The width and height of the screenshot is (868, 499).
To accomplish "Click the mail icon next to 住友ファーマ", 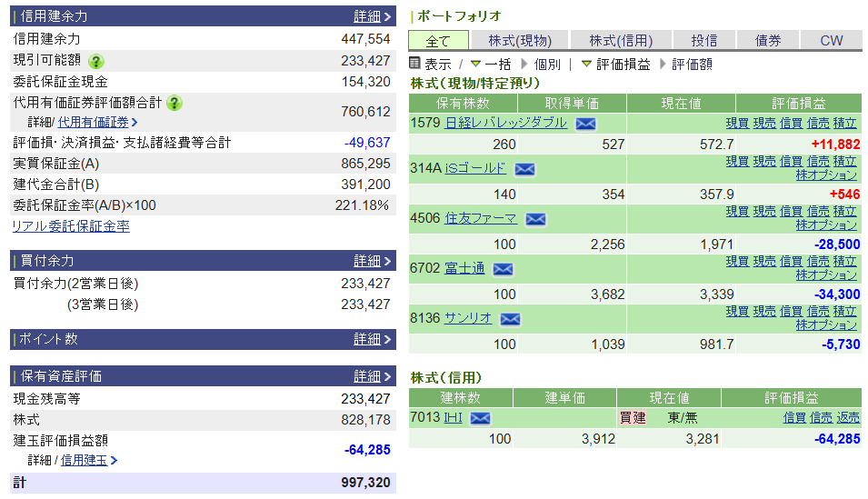I will coord(535,219).
